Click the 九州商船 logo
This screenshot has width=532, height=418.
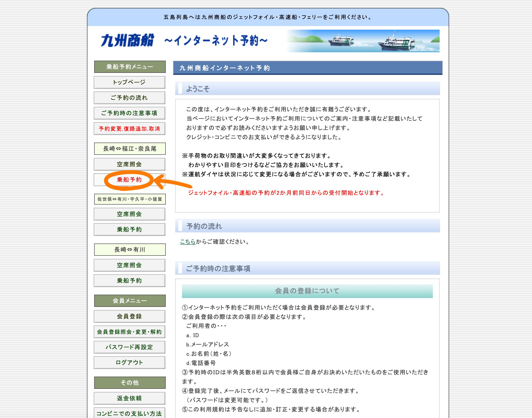[x=127, y=40]
